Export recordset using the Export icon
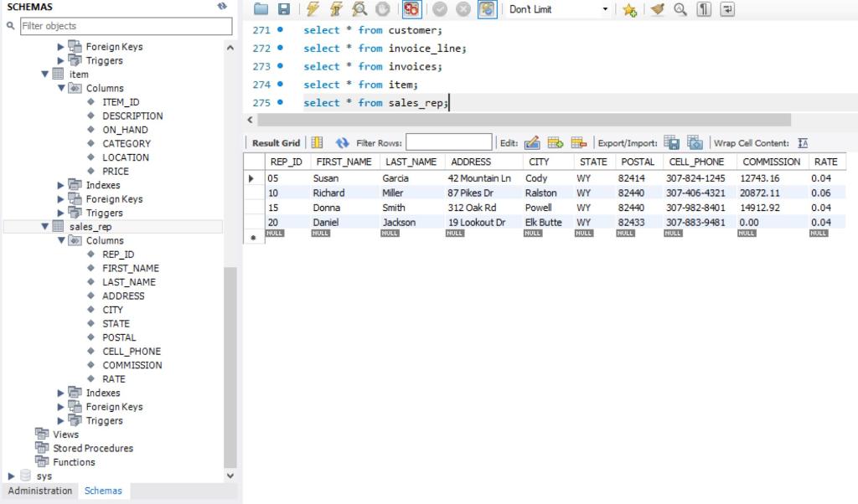Screen dimensions: 858x504 point(670,141)
